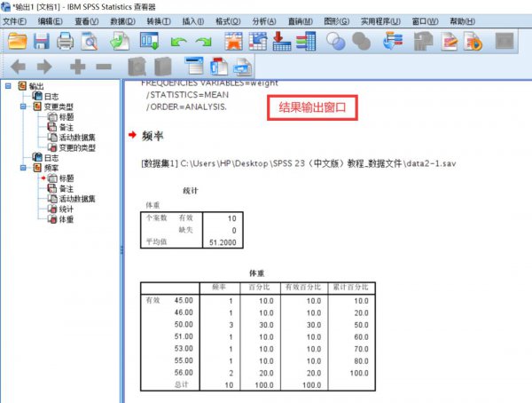Click the Hide item closed book icon
532x403 pixels.
[x=162, y=67]
